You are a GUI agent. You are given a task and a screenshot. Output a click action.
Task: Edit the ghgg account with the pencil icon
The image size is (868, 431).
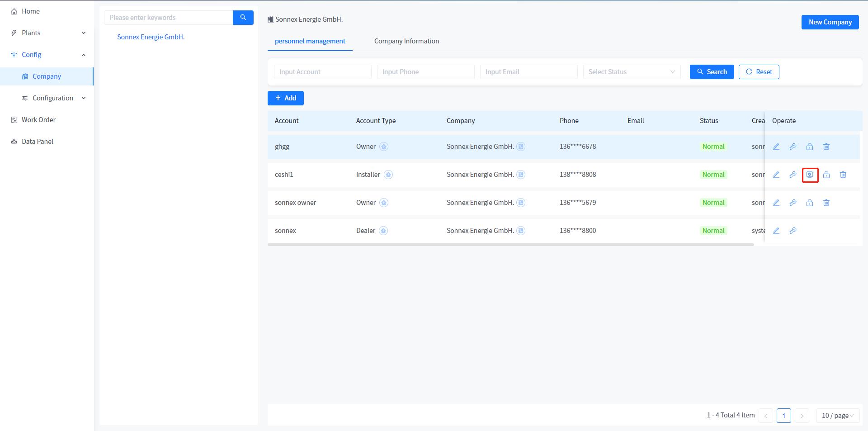(x=776, y=147)
